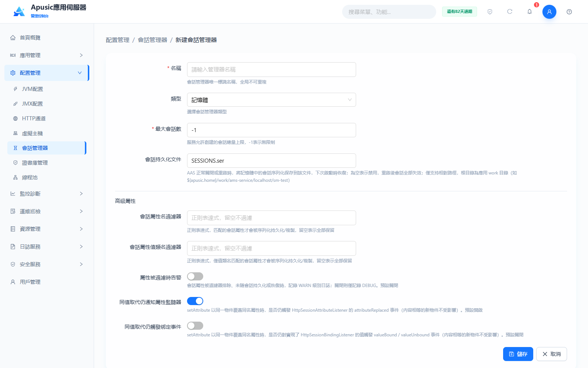This screenshot has width=588, height=368.
Task: Click the 取消 cancel button
Action: tap(551, 354)
